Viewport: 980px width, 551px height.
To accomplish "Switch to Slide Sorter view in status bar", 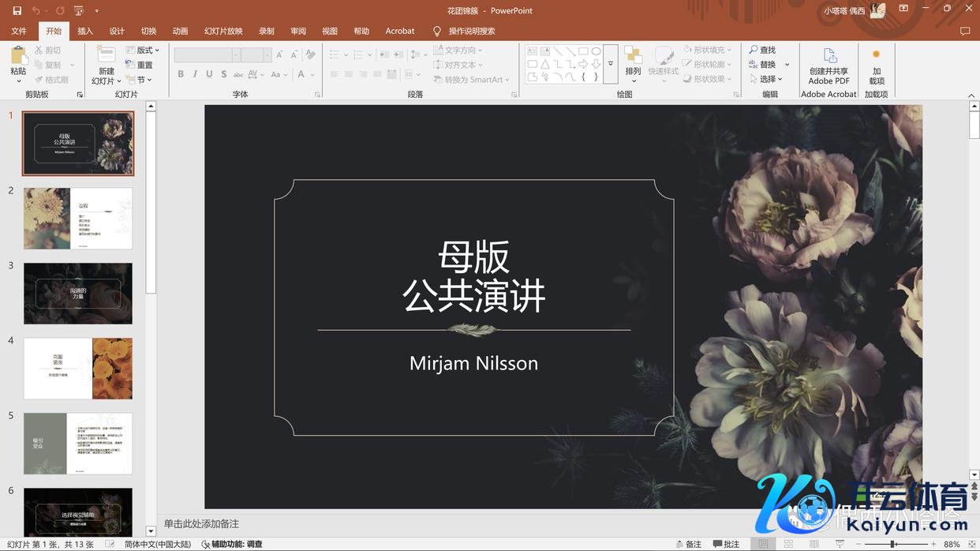I will point(788,544).
